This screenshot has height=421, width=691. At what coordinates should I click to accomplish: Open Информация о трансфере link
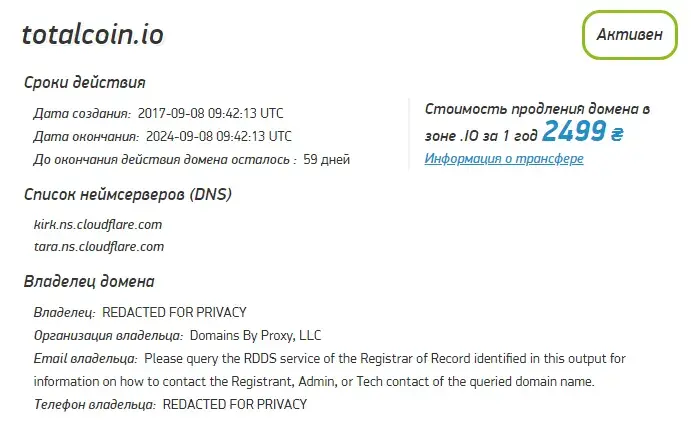coord(504,159)
